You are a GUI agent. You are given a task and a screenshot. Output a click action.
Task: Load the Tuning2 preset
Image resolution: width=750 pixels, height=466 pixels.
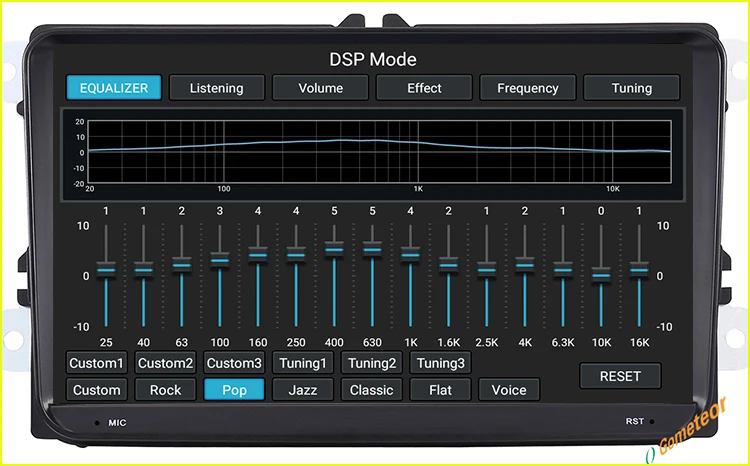tap(372, 363)
